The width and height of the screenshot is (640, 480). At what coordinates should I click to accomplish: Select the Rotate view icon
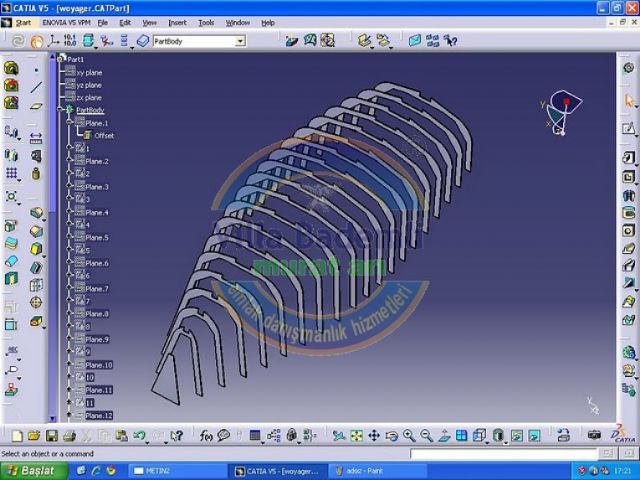click(391, 436)
